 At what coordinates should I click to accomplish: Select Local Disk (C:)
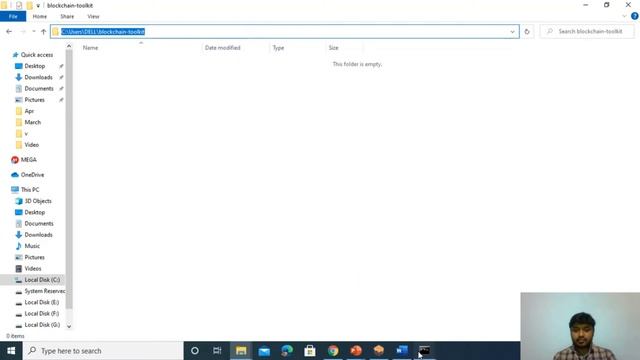click(42, 280)
